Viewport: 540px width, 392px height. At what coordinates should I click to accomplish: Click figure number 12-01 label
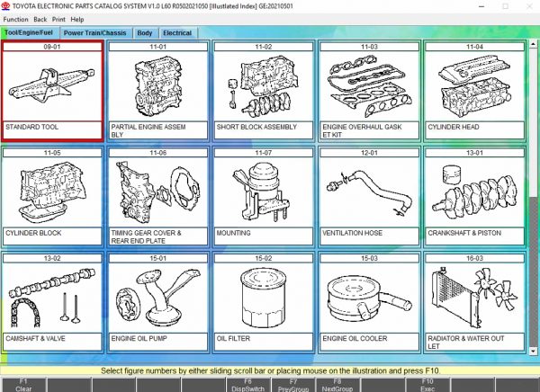point(369,153)
